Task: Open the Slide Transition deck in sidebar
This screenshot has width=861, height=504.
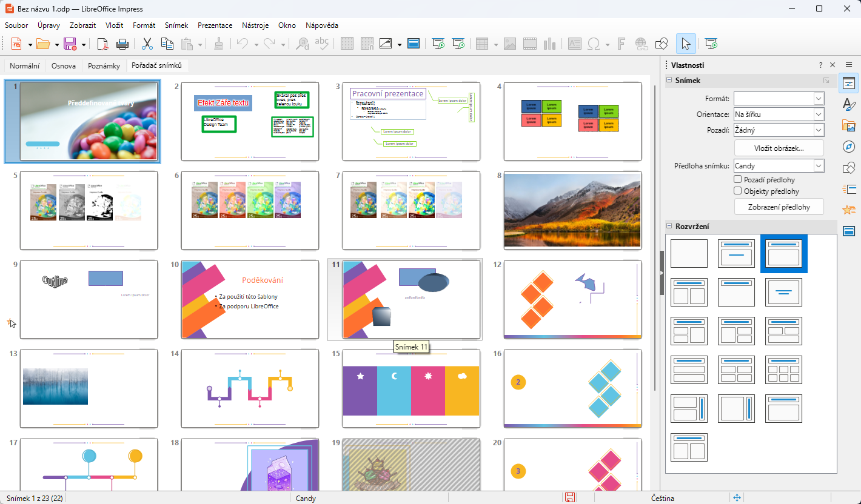Action: (x=849, y=189)
